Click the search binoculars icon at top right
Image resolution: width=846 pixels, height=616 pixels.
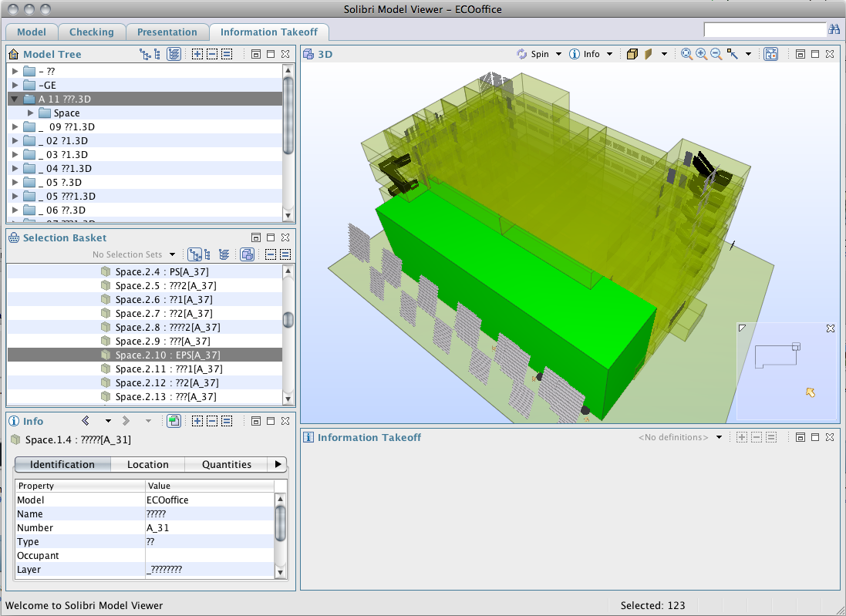[834, 29]
